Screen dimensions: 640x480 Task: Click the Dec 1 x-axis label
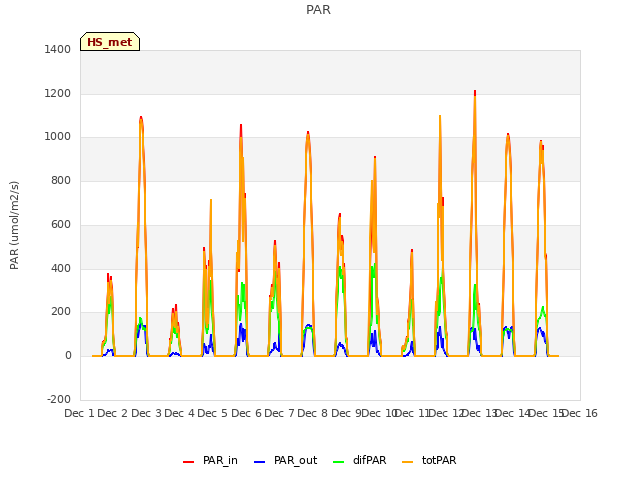point(80,413)
